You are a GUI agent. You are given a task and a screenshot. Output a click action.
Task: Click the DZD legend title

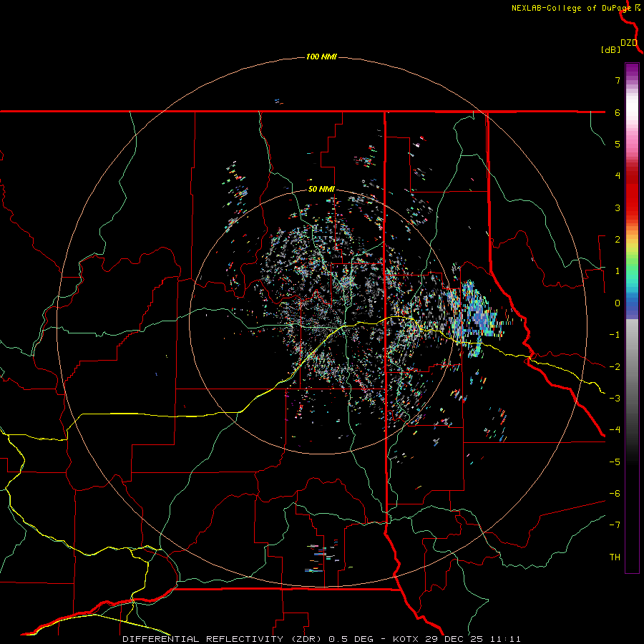[x=629, y=43]
